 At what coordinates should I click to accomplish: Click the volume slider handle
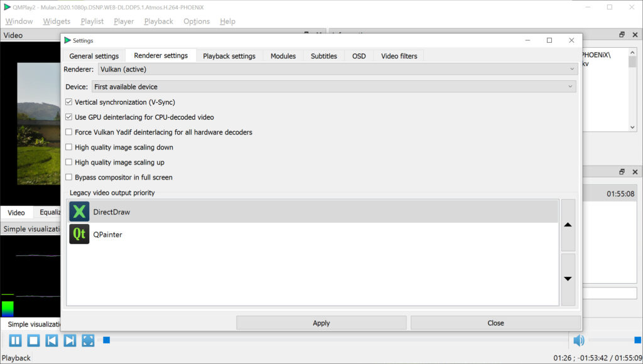638,340
